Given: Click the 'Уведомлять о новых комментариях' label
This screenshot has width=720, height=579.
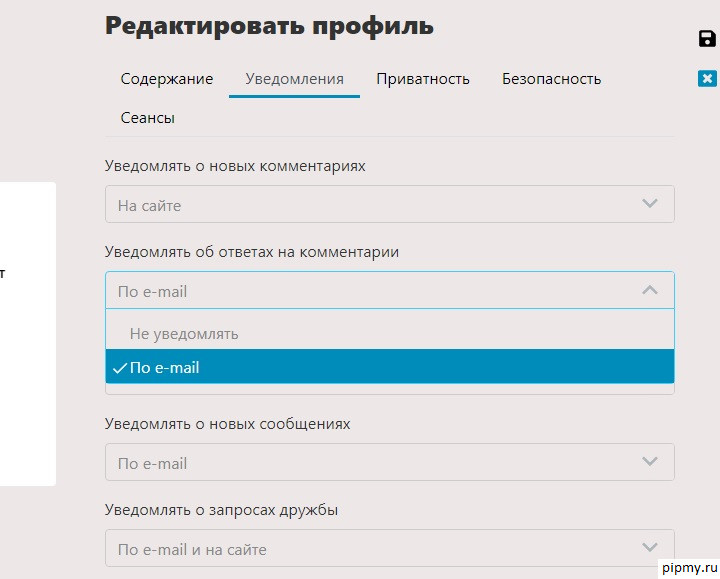Looking at the screenshot, I should 235,166.
